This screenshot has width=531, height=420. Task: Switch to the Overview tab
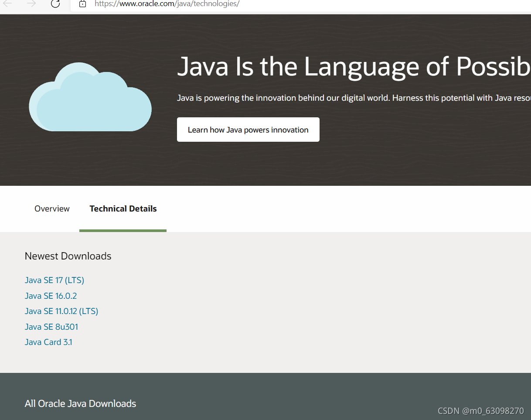pyautogui.click(x=52, y=209)
